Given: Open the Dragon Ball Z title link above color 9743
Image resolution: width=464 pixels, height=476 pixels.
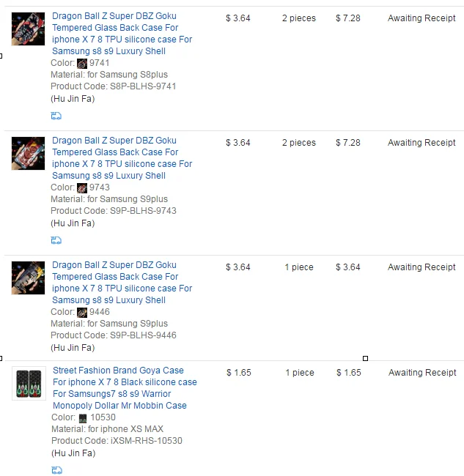Looking at the screenshot, I should (x=122, y=158).
